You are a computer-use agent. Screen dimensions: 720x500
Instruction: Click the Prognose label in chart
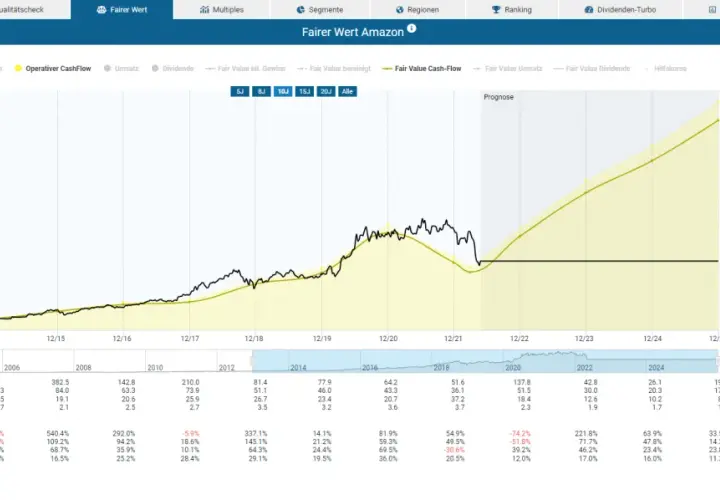coord(498,97)
